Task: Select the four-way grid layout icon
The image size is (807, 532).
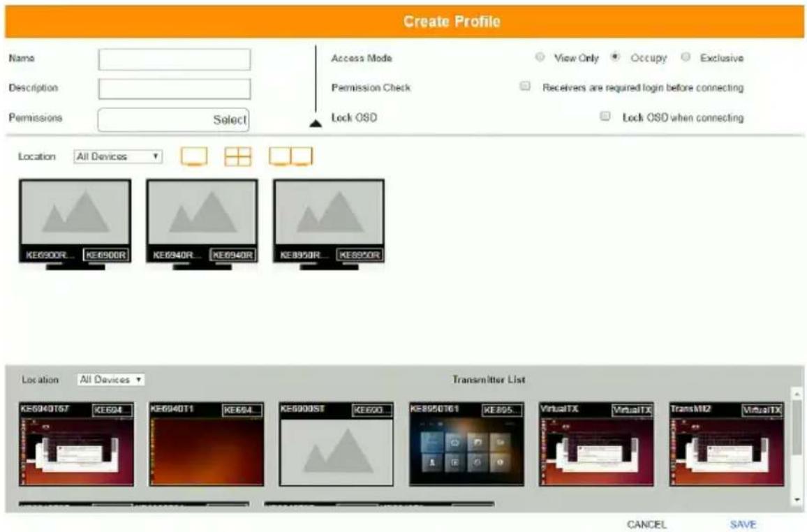Action: point(238,156)
